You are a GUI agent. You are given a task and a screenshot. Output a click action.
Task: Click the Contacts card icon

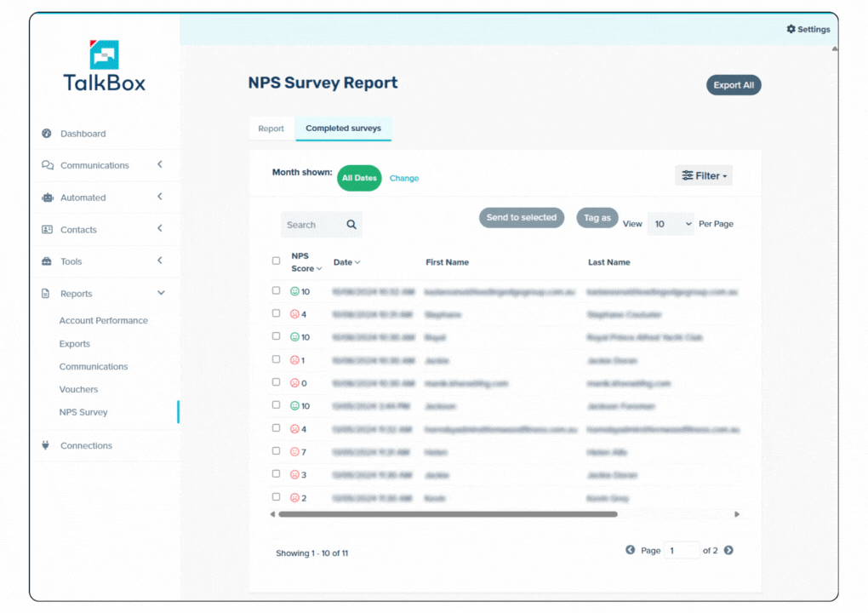coord(47,230)
